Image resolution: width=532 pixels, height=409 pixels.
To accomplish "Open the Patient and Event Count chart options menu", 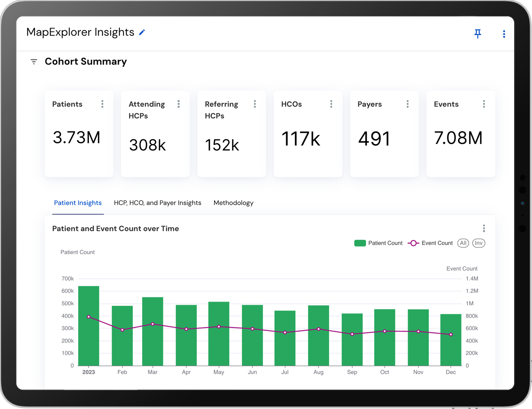I will point(484,228).
